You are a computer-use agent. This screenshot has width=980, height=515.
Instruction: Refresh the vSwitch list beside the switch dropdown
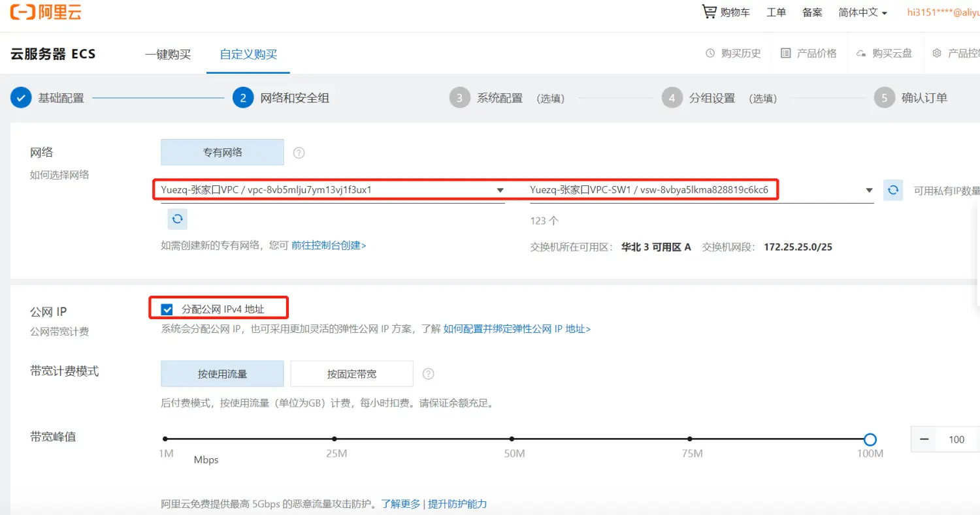[893, 191]
